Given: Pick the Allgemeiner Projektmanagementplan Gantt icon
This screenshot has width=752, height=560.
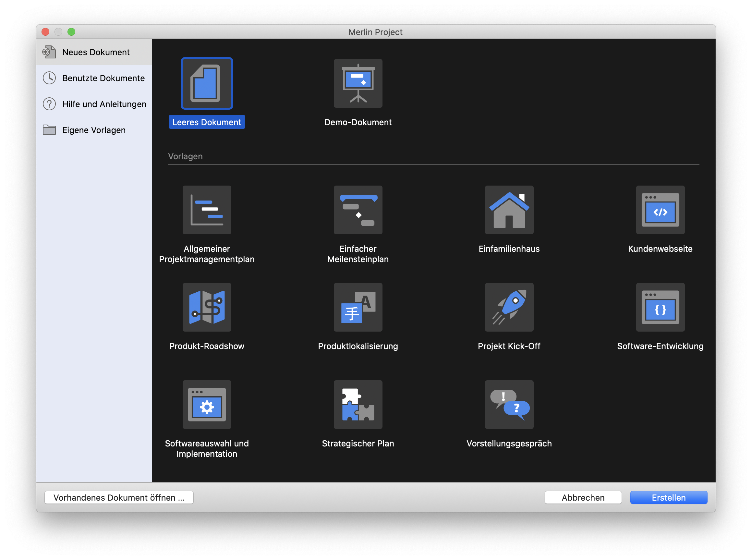Looking at the screenshot, I should coord(207,210).
